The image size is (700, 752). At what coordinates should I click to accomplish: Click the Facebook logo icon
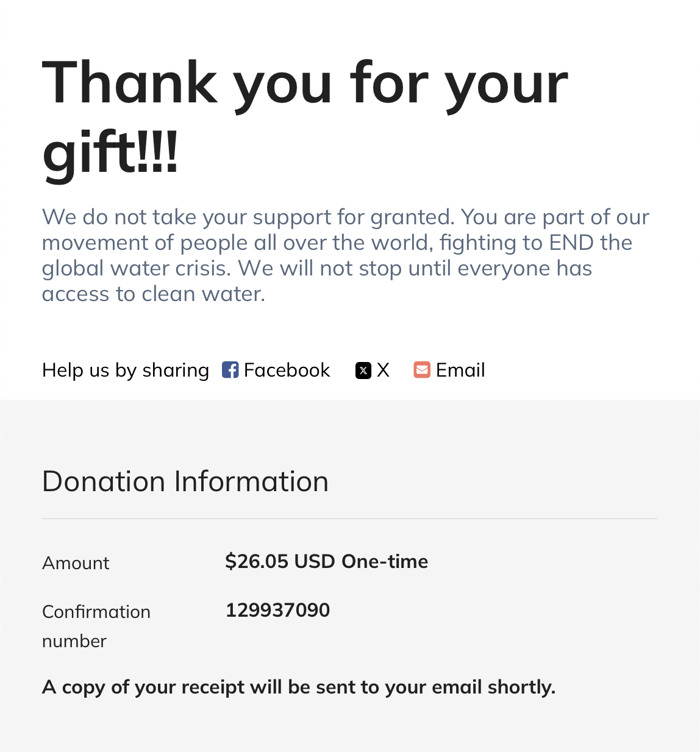230,370
